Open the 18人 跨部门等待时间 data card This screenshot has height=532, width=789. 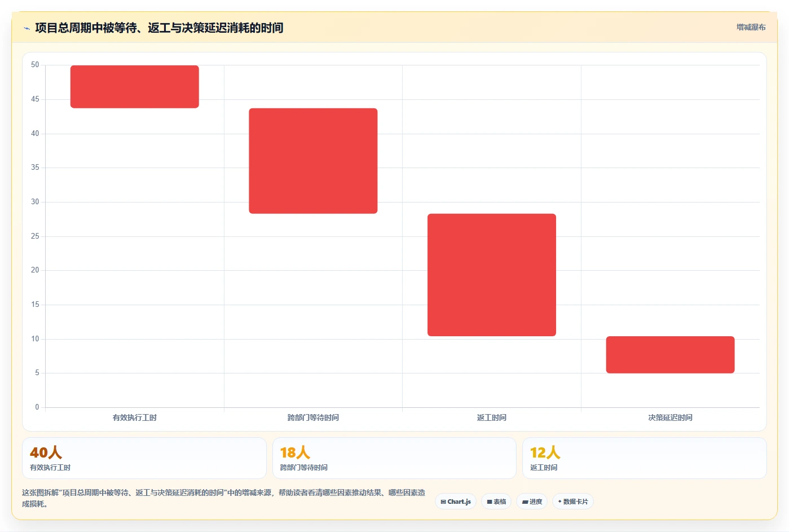tap(394, 458)
